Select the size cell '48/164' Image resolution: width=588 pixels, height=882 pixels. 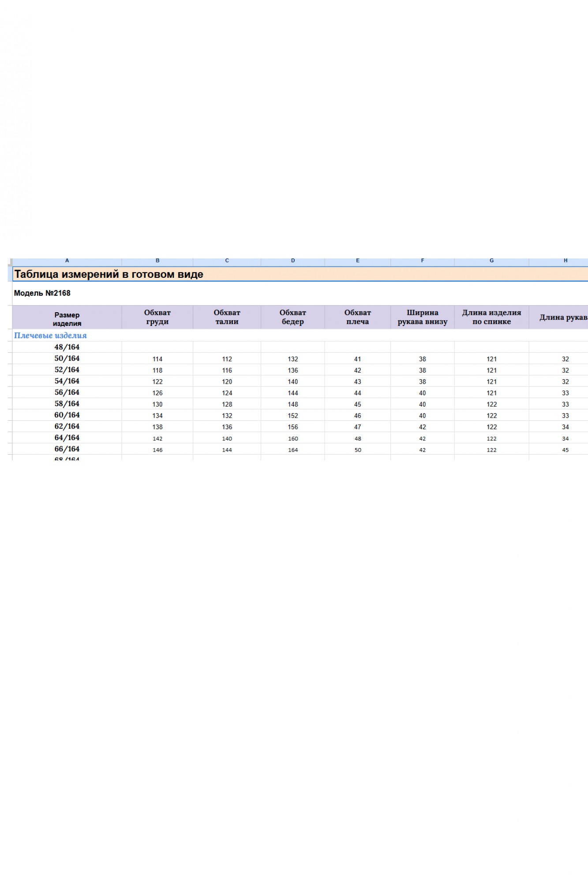pos(67,347)
